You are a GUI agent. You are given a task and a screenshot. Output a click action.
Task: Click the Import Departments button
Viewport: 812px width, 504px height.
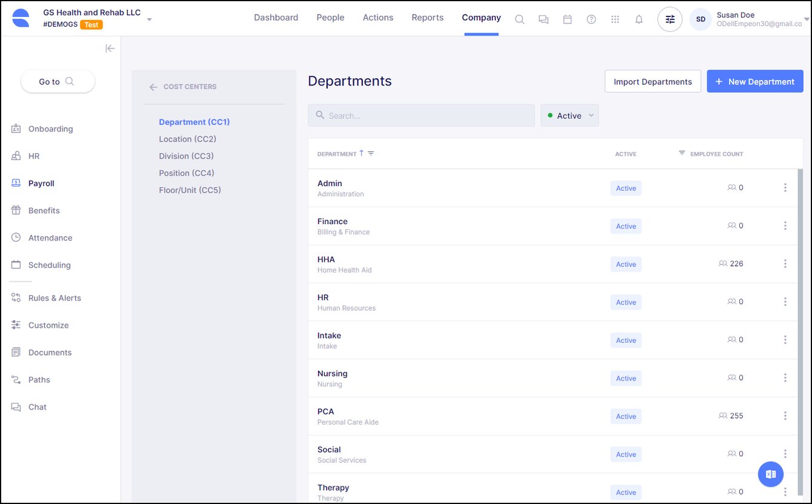pyautogui.click(x=653, y=82)
